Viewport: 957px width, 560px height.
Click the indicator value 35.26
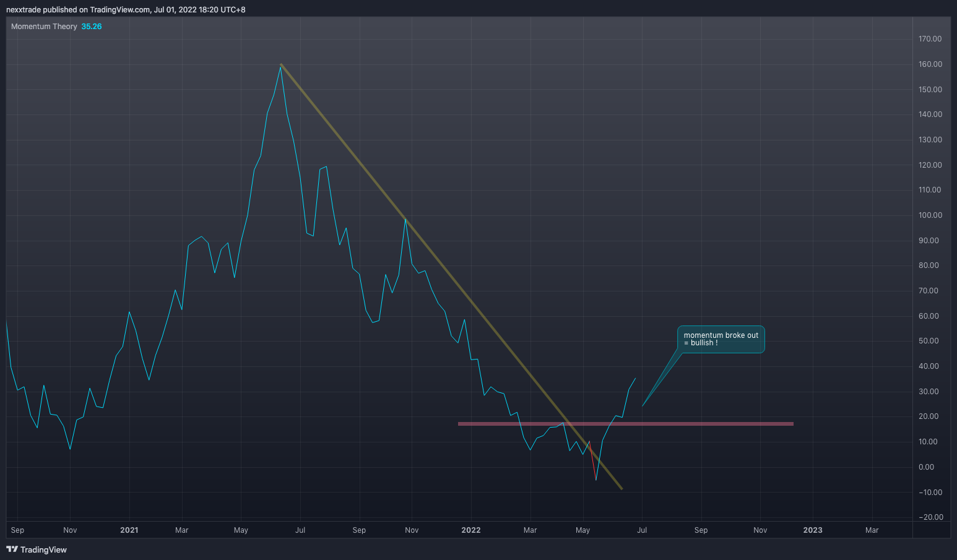(x=92, y=27)
